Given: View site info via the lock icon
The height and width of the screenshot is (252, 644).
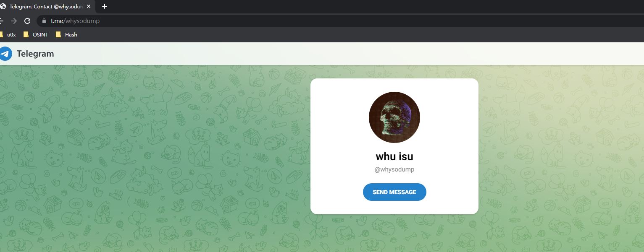Looking at the screenshot, I should click(44, 21).
